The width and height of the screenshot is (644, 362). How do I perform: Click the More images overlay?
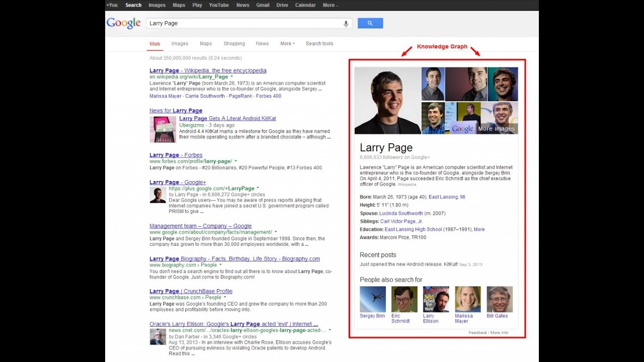[x=496, y=129]
